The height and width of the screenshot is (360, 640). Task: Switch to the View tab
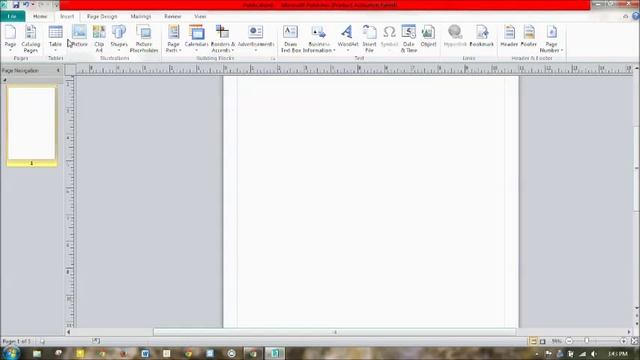[200, 16]
